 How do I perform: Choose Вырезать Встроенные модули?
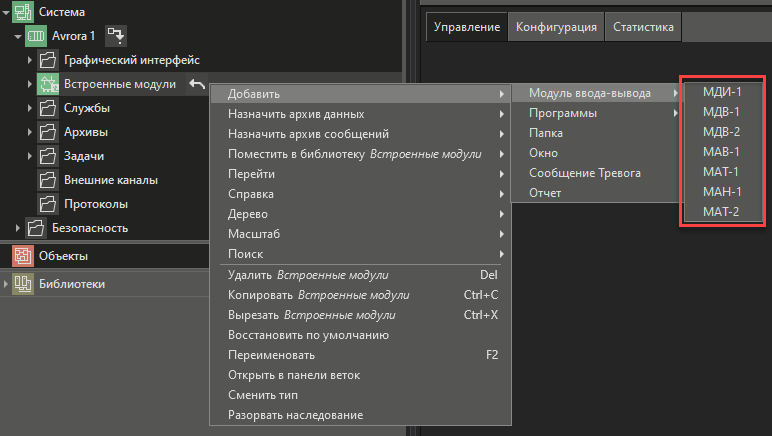(x=361, y=315)
